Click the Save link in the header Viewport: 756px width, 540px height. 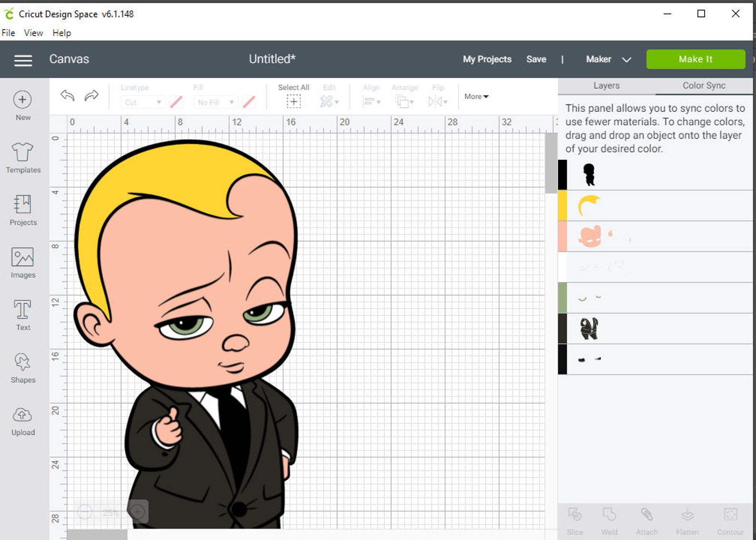click(x=536, y=59)
